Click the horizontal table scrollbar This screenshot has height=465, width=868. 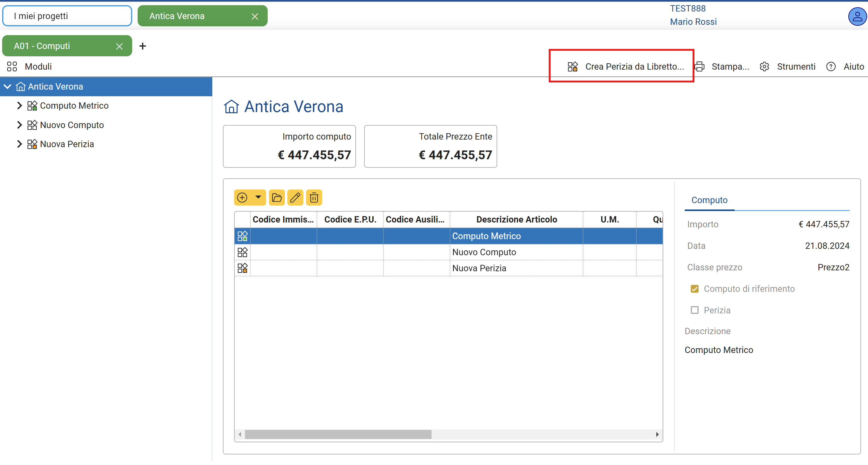[338, 434]
